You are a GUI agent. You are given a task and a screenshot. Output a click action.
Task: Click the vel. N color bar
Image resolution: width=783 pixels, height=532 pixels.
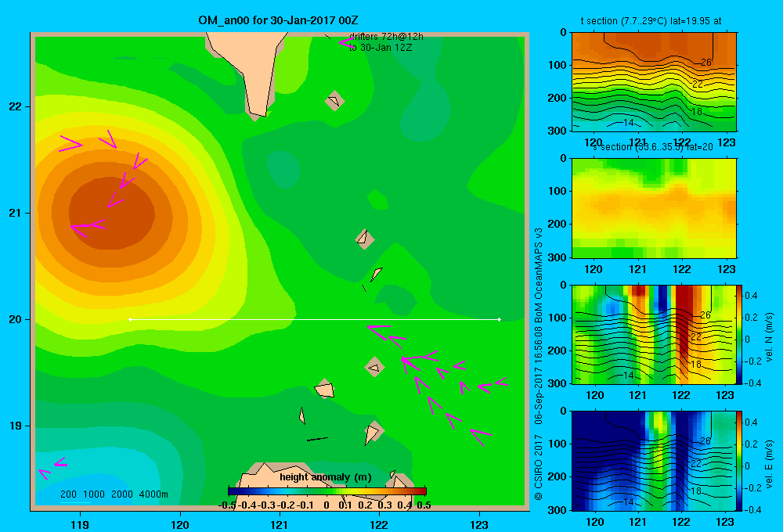click(740, 334)
